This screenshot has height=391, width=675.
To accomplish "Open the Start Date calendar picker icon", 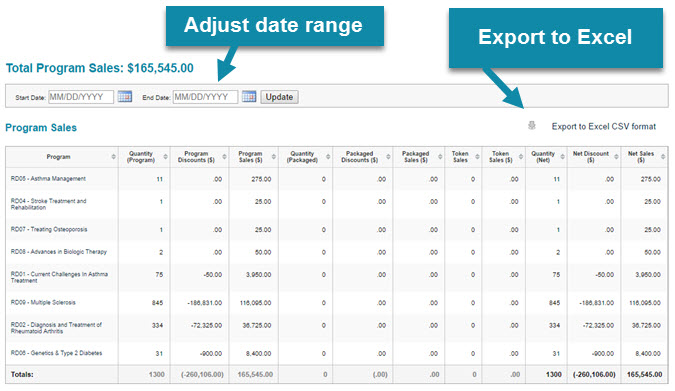I will point(125,96).
